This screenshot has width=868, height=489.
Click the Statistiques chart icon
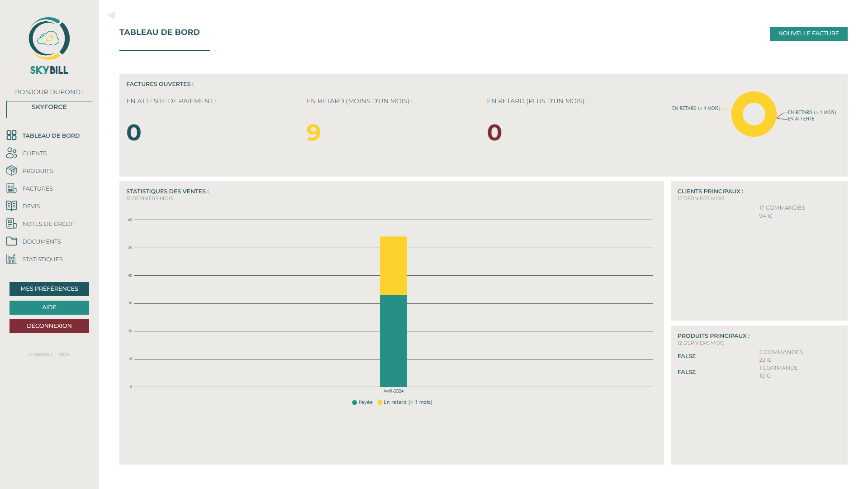pyautogui.click(x=11, y=259)
